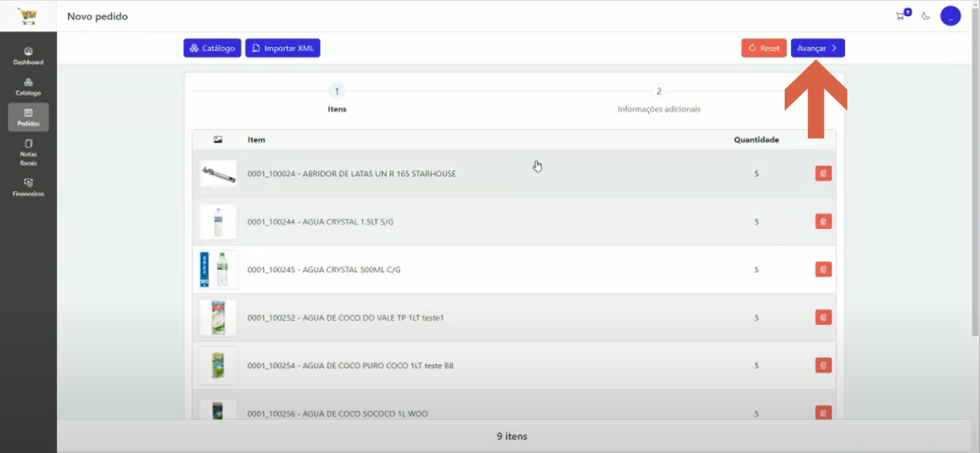Delete AGUA DE COCO PURO COCO item

[823, 366]
